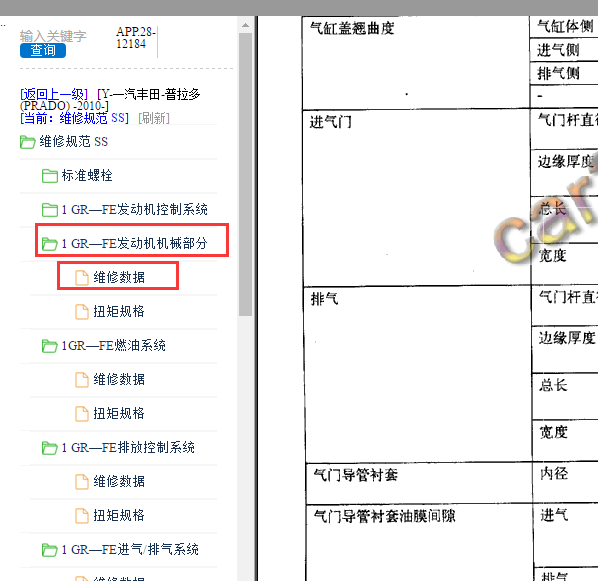Image resolution: width=598 pixels, height=581 pixels.
Task: Click the 进气侧 cell in the table
Action: (564, 50)
